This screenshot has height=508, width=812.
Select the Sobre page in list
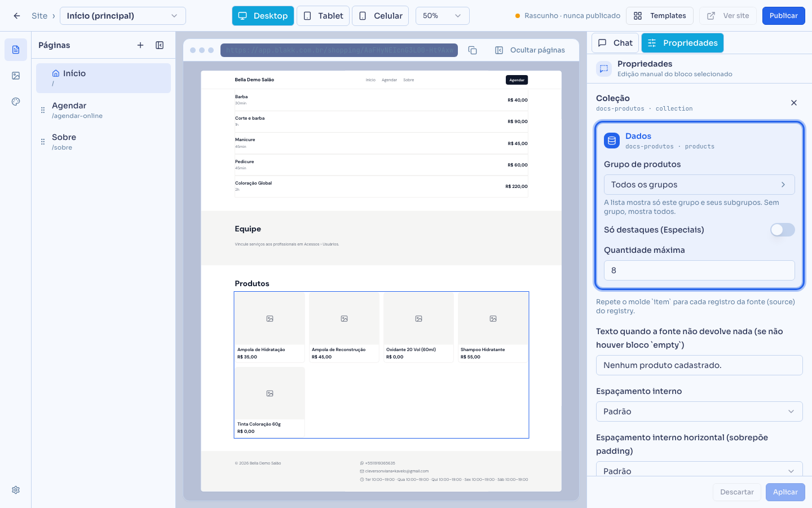pos(103,142)
